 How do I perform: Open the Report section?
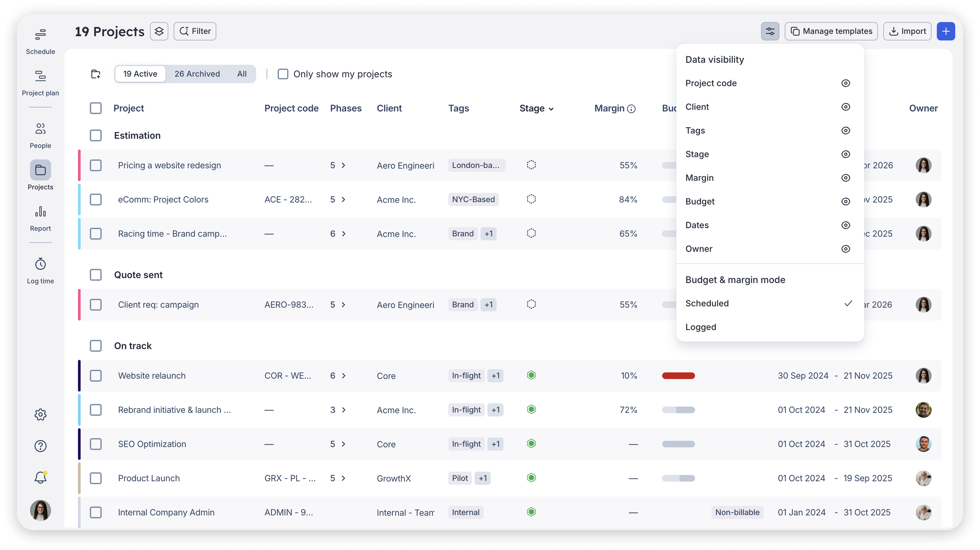click(x=40, y=213)
